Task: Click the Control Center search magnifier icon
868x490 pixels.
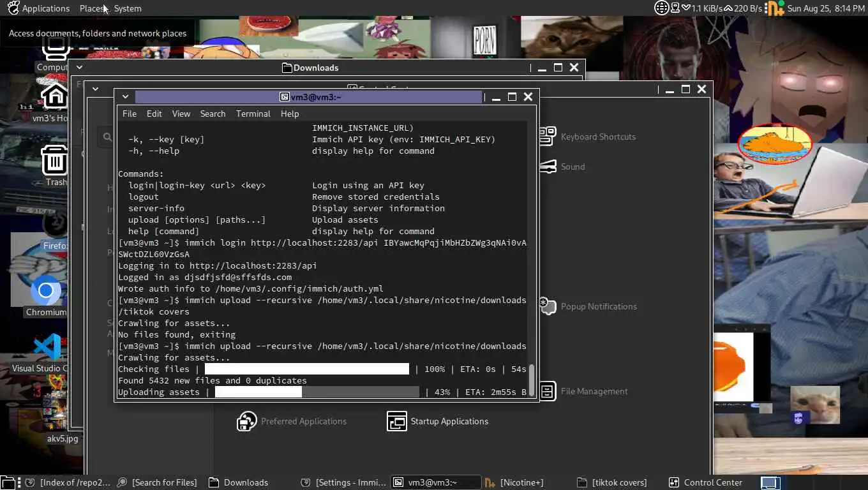Action: [107, 137]
